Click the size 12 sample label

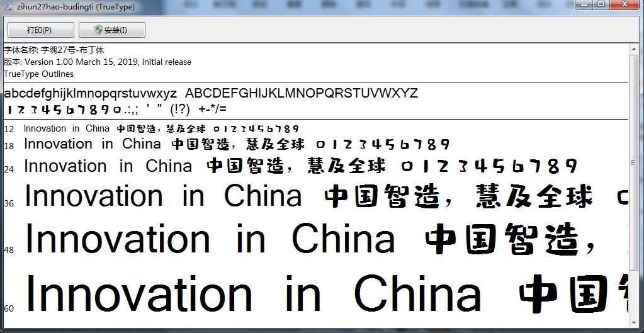(x=9, y=129)
